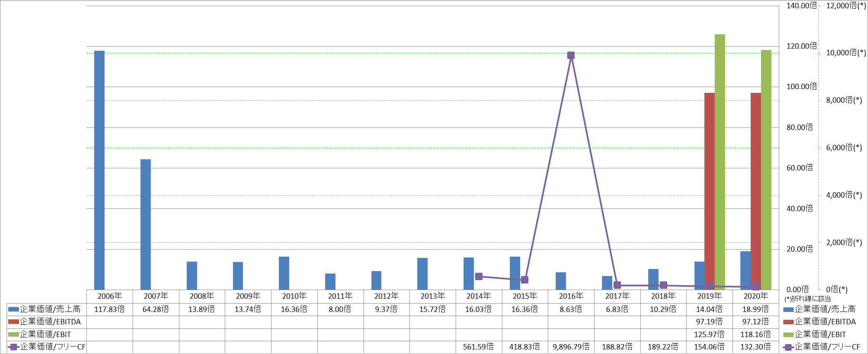Viewport: 868px width, 354px height.
Task: Click the 8.00倍 table cell
Action: click(x=340, y=309)
